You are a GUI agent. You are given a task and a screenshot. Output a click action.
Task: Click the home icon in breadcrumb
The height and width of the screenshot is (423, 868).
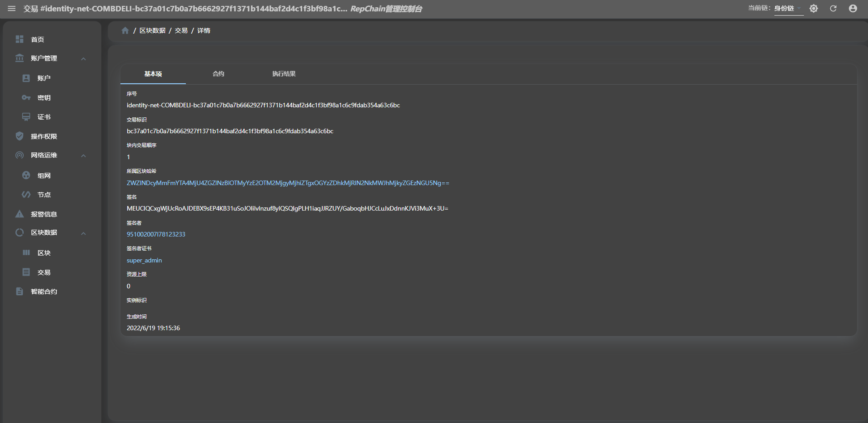click(x=125, y=30)
